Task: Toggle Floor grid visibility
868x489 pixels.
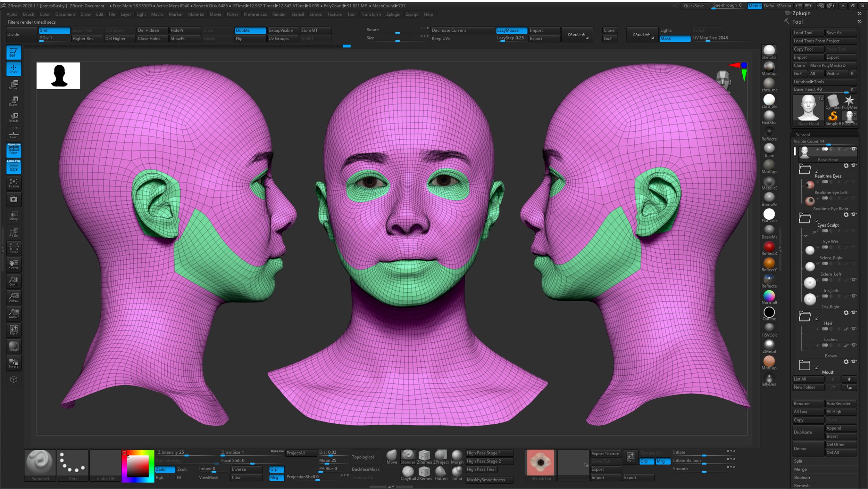Action: [x=13, y=134]
